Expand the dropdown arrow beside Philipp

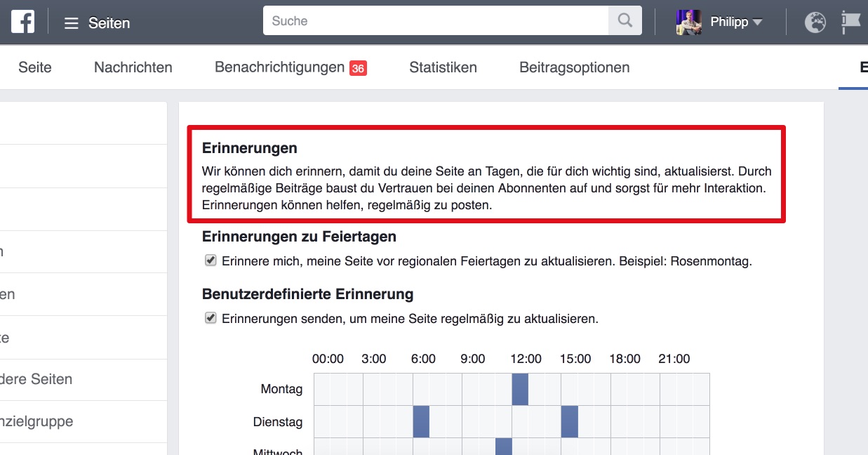click(x=757, y=22)
